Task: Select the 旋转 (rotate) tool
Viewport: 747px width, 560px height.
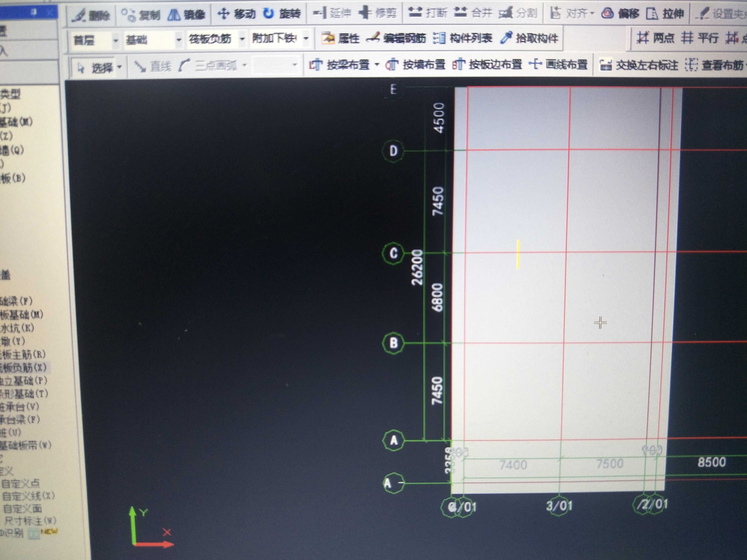Action: pyautogui.click(x=282, y=13)
